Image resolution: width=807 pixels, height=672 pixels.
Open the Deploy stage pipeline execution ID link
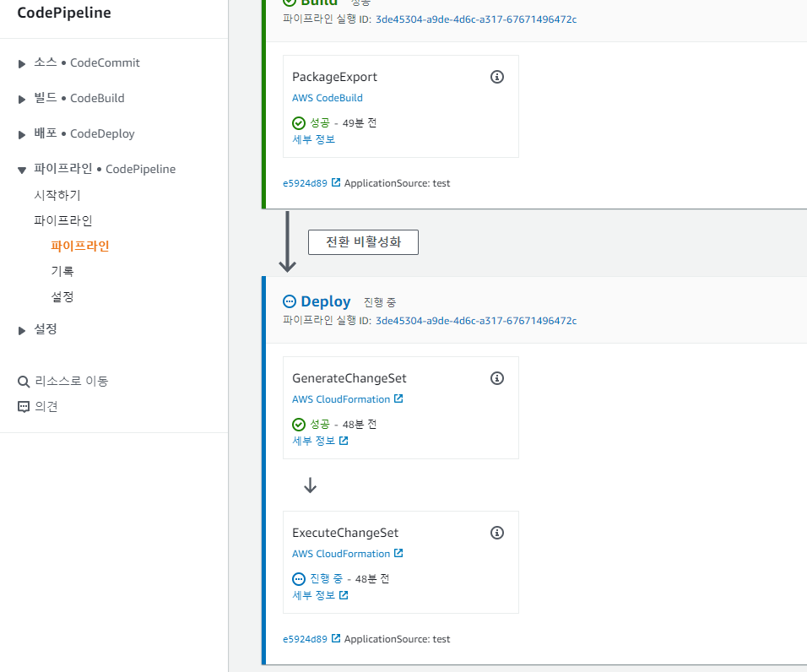click(476, 320)
